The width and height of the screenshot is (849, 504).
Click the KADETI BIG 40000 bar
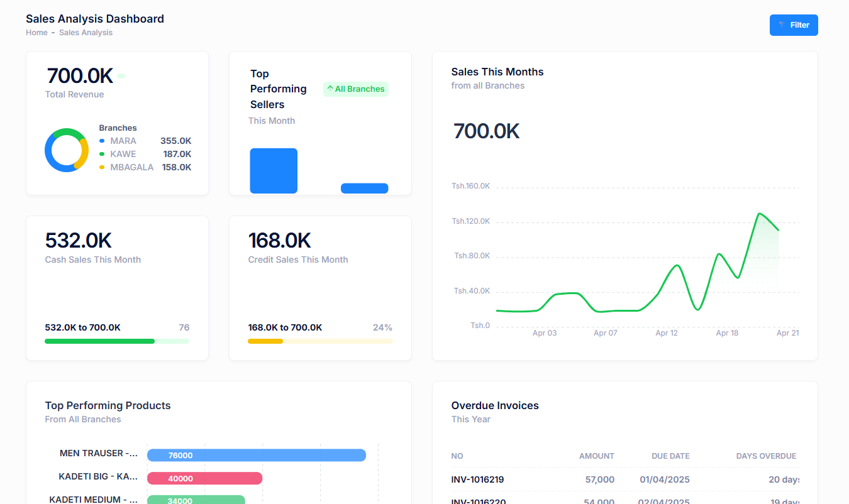coord(204,478)
